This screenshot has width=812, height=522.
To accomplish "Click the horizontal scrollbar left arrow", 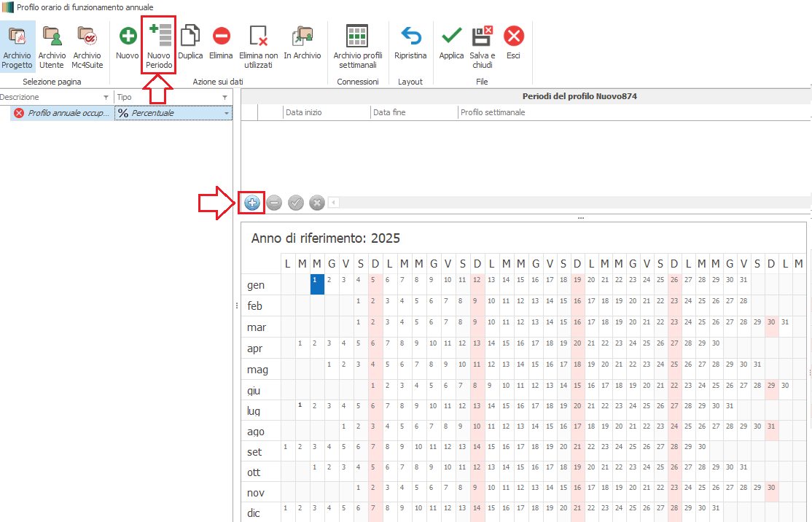I will pos(334,203).
